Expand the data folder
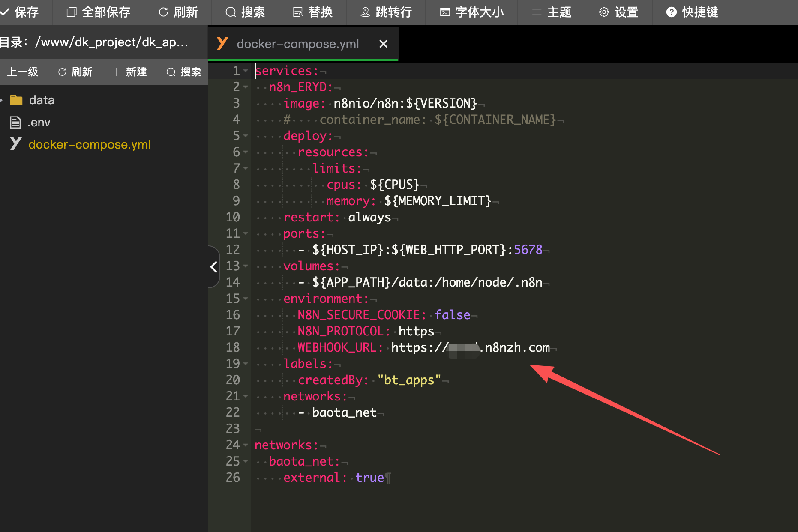 2,100
